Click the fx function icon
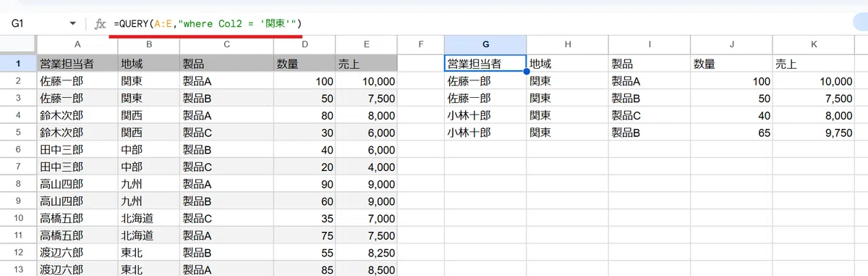The height and width of the screenshot is (276, 868). pyautogui.click(x=101, y=24)
